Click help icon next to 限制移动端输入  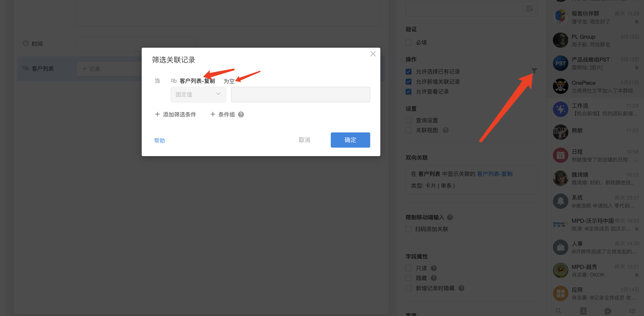click(450, 217)
